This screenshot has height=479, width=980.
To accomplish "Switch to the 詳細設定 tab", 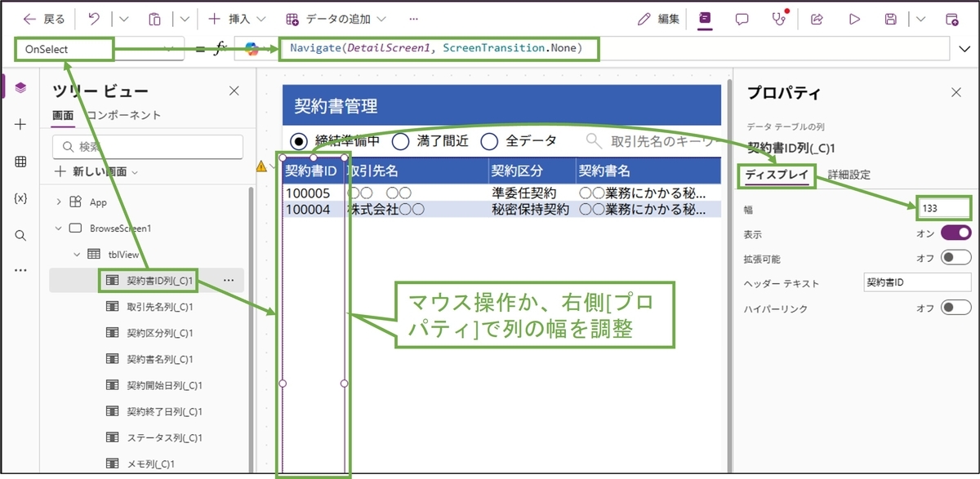I will 849,175.
